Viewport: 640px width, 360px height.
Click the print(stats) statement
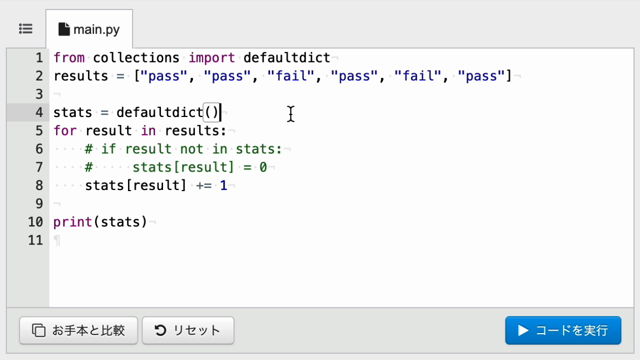[100, 222]
